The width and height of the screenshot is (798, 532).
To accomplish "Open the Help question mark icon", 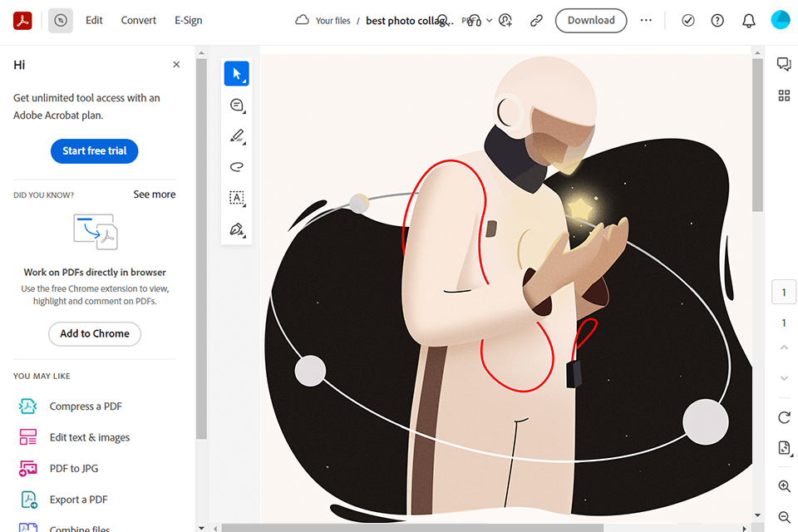I will (x=717, y=20).
